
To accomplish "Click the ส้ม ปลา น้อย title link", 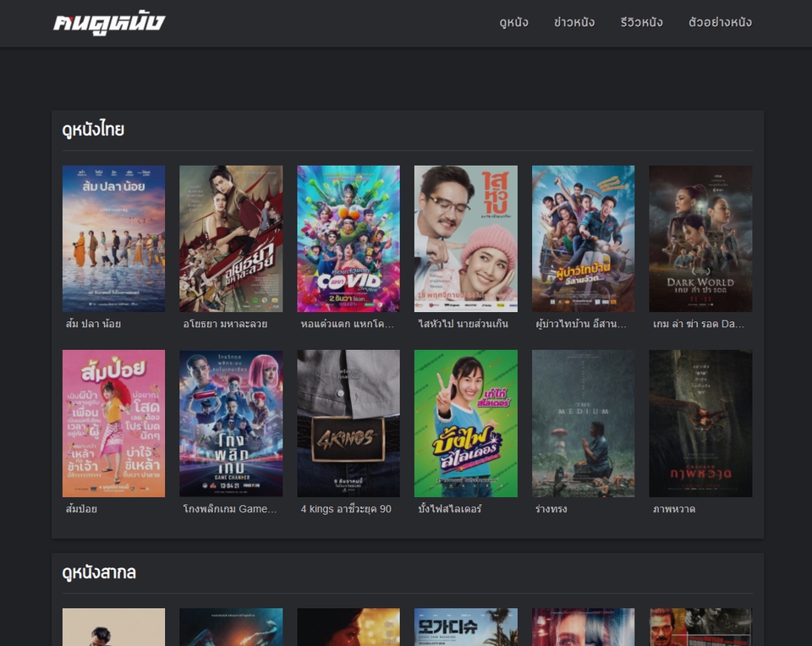I will coord(93,324).
